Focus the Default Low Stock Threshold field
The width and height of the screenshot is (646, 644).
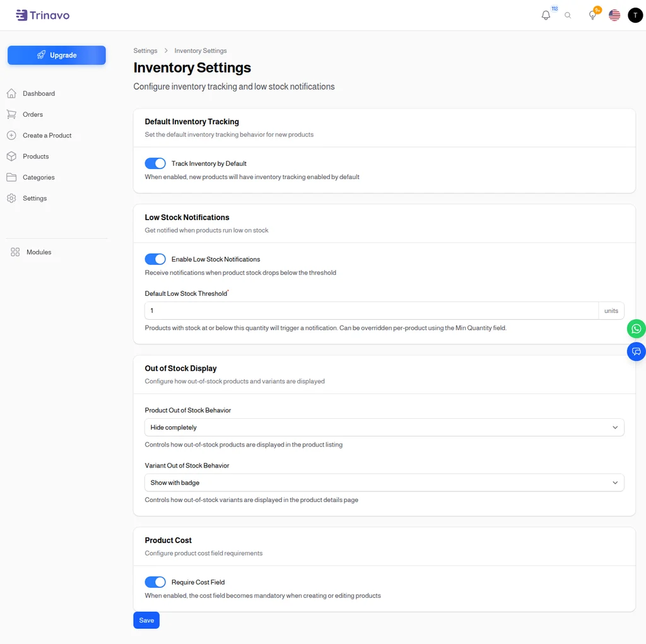pos(371,311)
